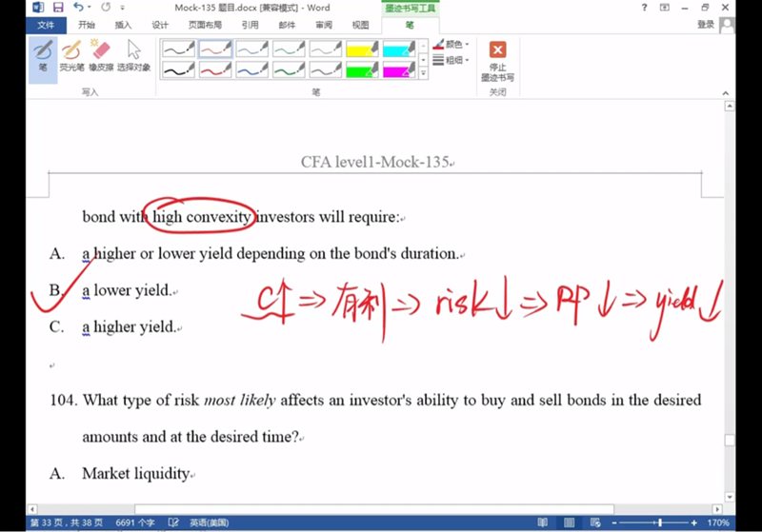This screenshot has height=532, width=762.
Task: Select the Pens tab (笔) under Ink Tools
Action: (410, 26)
